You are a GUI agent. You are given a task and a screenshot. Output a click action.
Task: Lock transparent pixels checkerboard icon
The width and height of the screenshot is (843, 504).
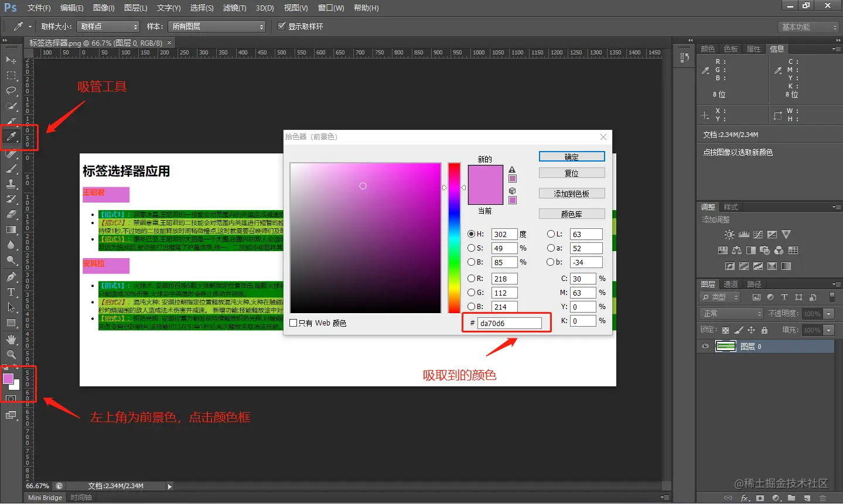click(x=725, y=330)
